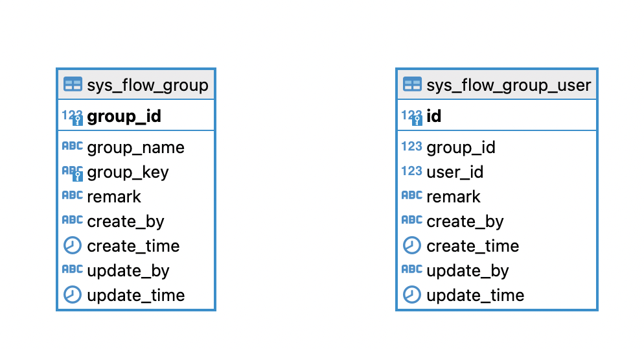
Task: Select the user_id column
Action: (x=455, y=173)
